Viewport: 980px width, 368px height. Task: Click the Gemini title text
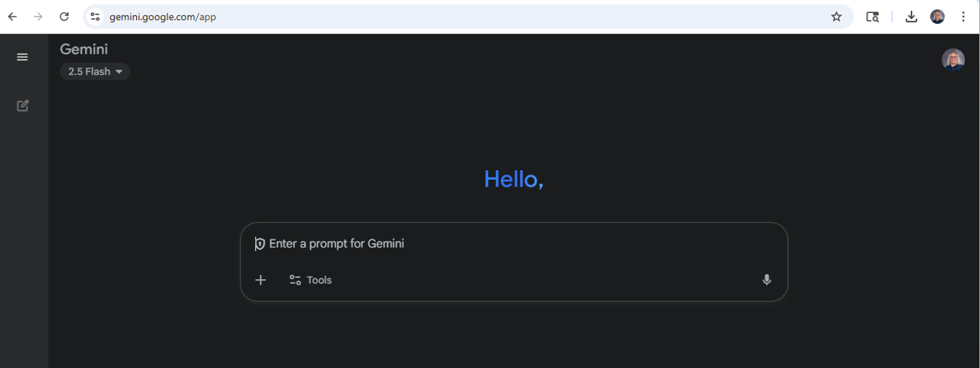tap(84, 49)
